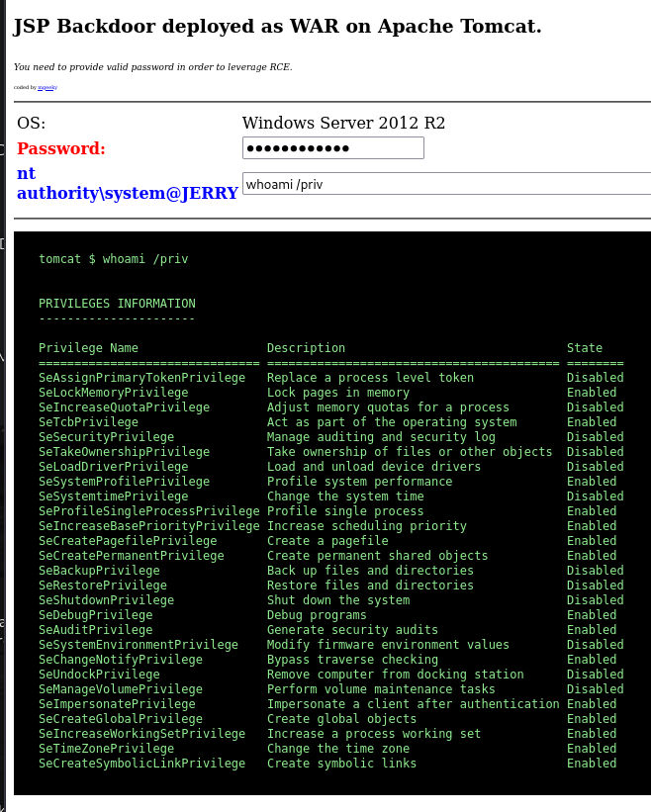Image resolution: width=651 pixels, height=812 pixels.
Task: Click the PRIVILEGES INFORMATION header
Action: [117, 304]
